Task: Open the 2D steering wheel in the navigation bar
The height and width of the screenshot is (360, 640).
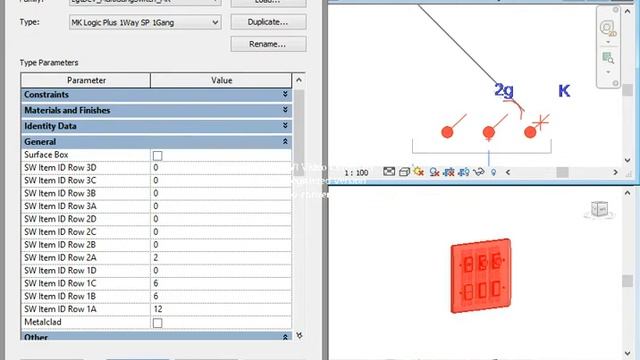Action: point(607,29)
